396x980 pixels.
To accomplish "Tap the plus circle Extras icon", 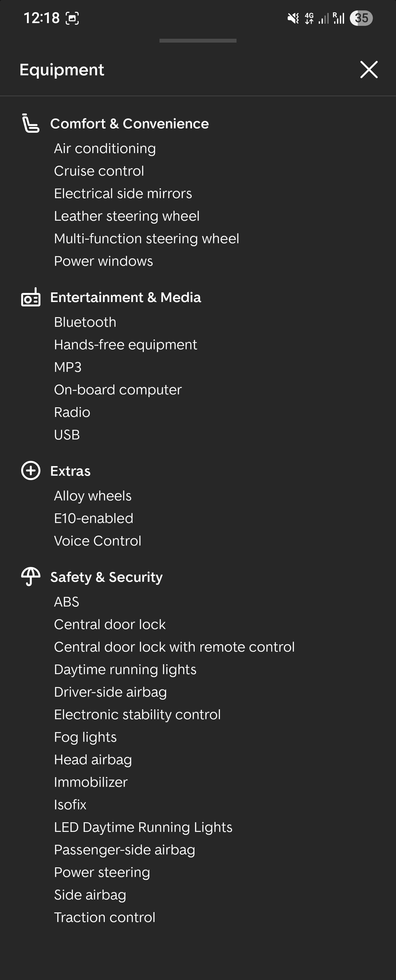I will pos(31,470).
